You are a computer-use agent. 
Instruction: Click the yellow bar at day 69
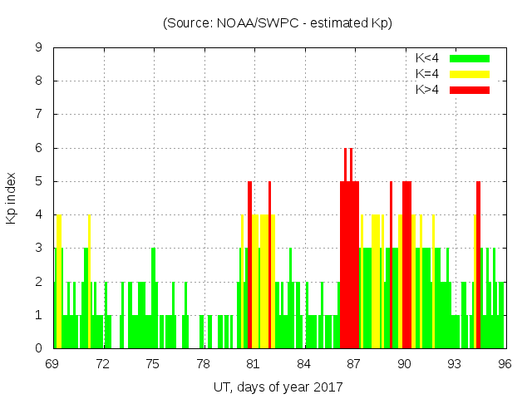click(x=59, y=283)
